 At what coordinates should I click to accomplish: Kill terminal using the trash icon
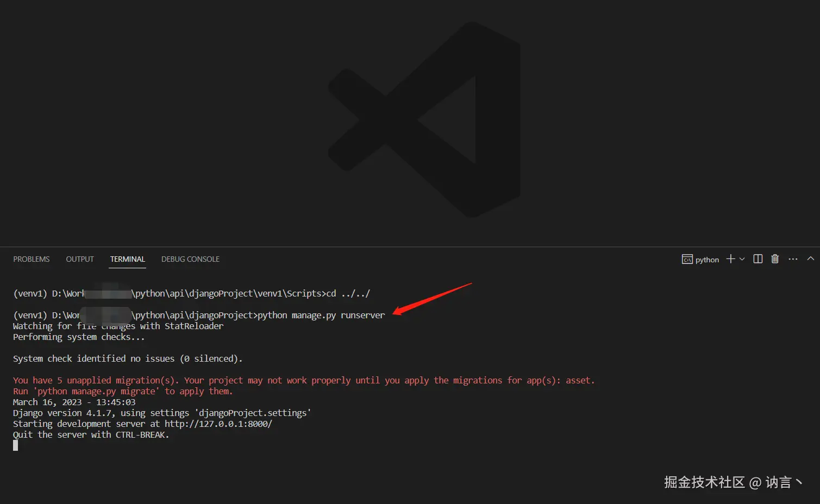coord(775,259)
